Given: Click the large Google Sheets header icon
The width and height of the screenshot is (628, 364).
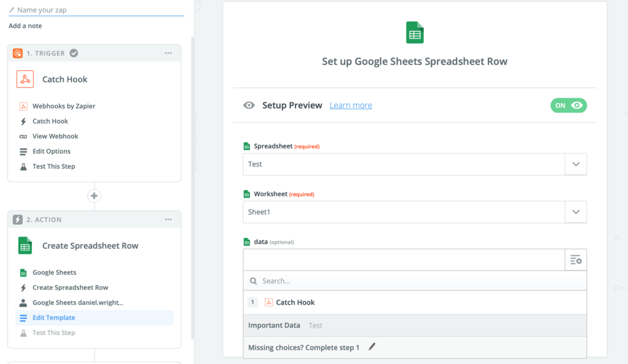Looking at the screenshot, I should [415, 33].
